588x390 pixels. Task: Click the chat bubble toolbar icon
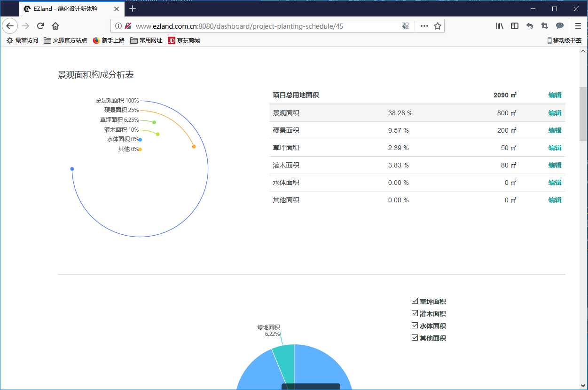[560, 26]
